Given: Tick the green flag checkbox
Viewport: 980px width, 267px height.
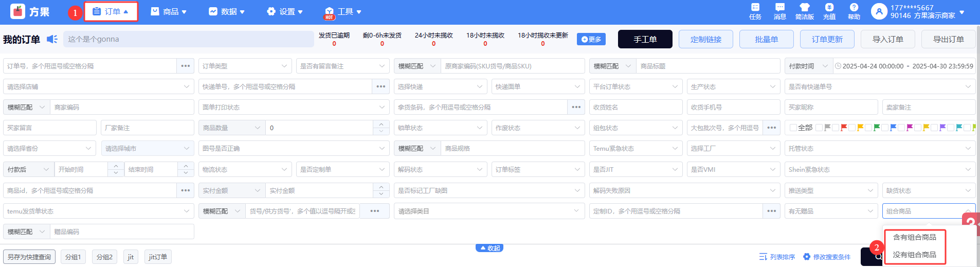Looking at the screenshot, I should pos(869,128).
